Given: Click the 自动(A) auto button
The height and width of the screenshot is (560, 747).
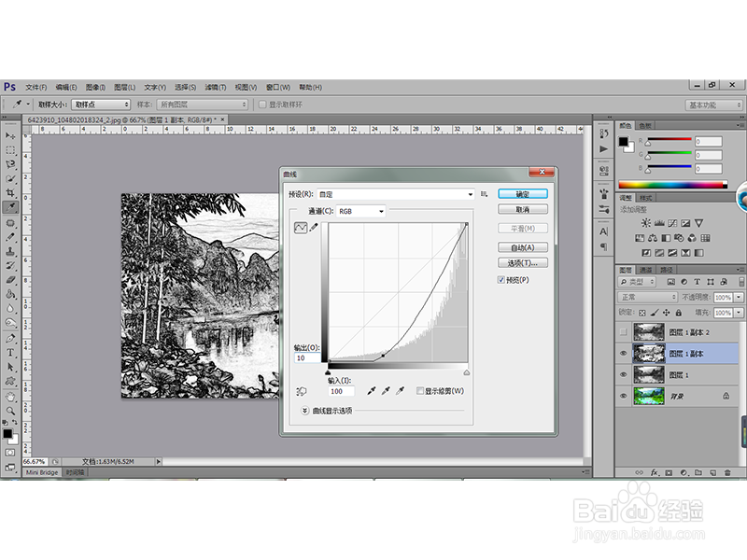Looking at the screenshot, I should (523, 247).
